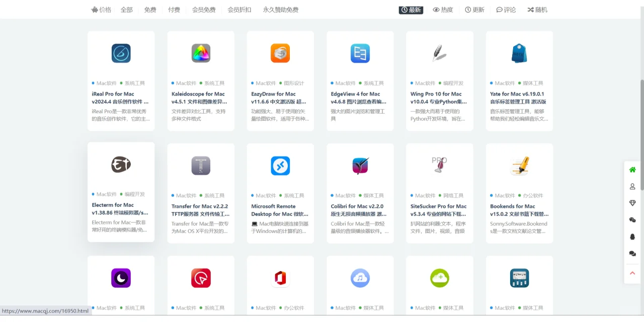Click EdgeView description 强大的图片浏览和管理工具
This screenshot has width=644, height=322.
tap(358, 115)
